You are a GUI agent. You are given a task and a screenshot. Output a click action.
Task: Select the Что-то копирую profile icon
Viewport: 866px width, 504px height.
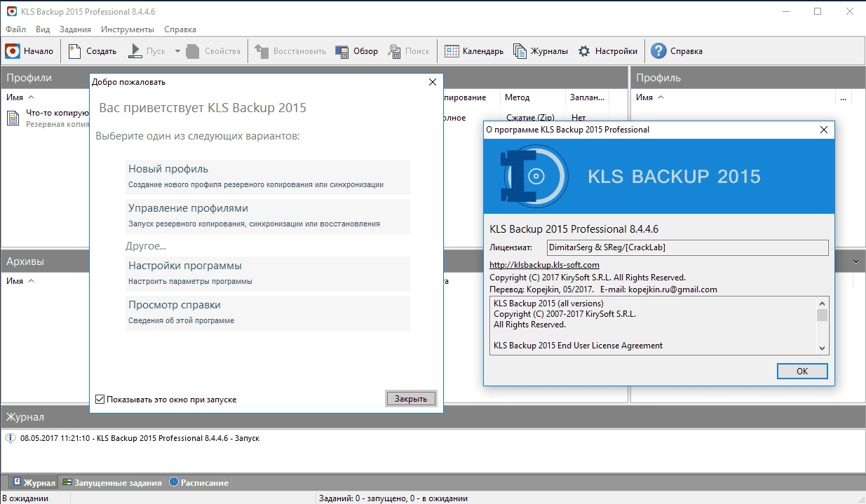tap(13, 117)
